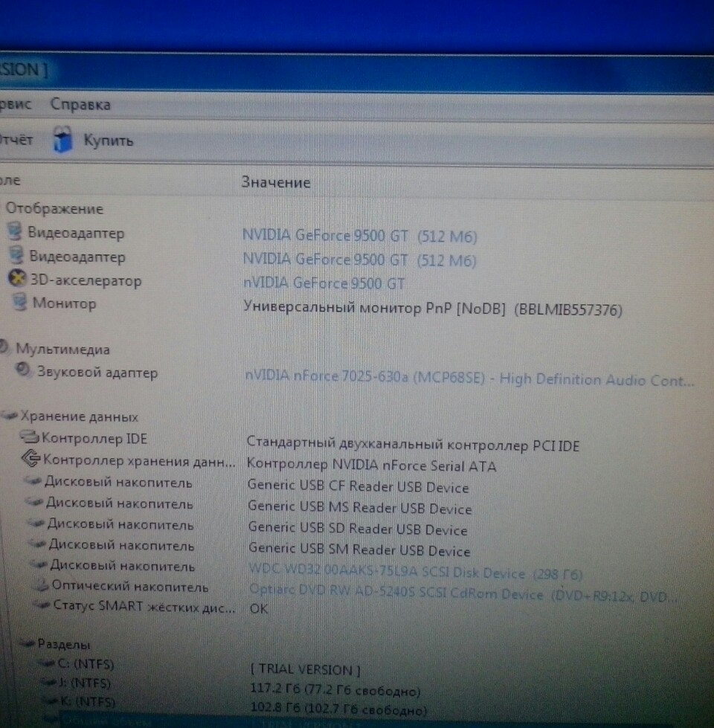The height and width of the screenshot is (728, 714).
Task: Click disk icon of the CF Reader row
Action: 33,481
